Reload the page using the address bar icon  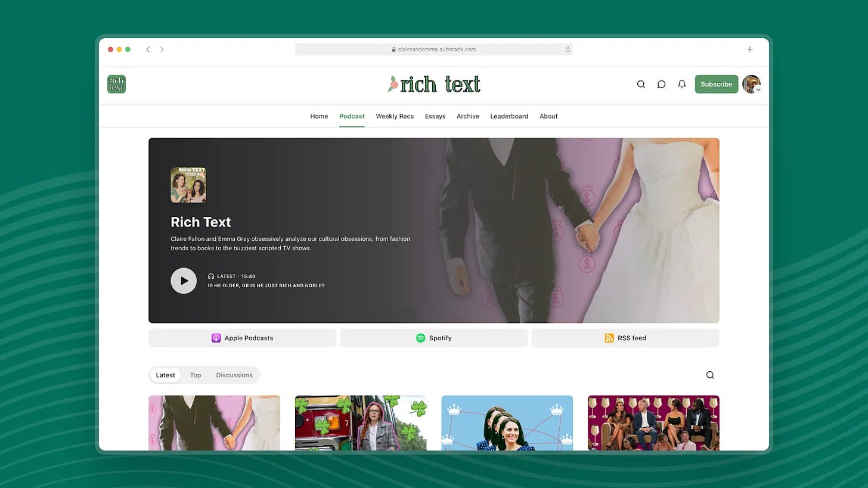coord(568,49)
